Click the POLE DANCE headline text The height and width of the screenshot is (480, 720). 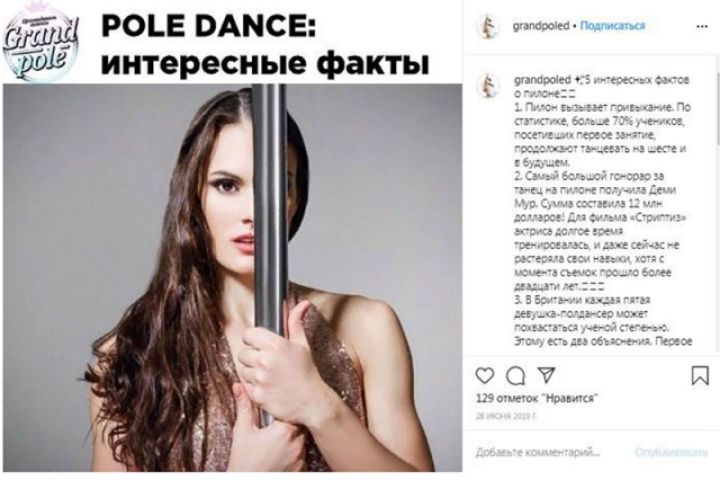(208, 26)
